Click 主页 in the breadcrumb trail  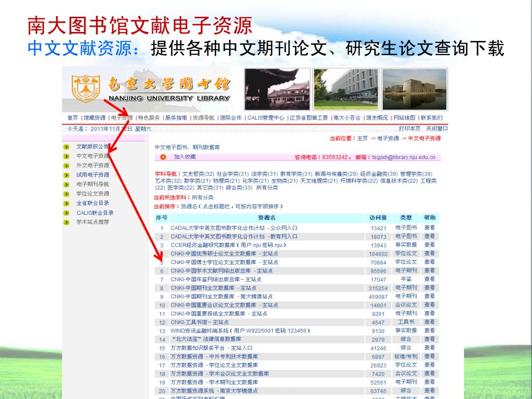(363, 138)
